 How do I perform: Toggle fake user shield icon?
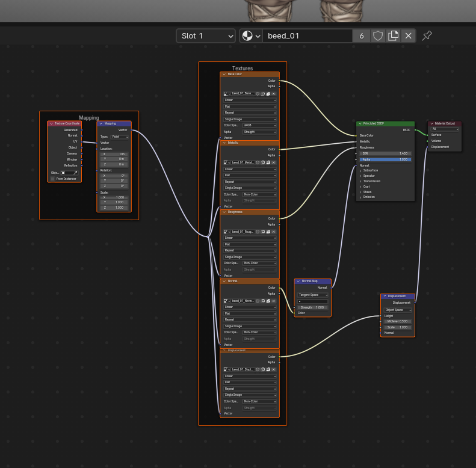[378, 36]
